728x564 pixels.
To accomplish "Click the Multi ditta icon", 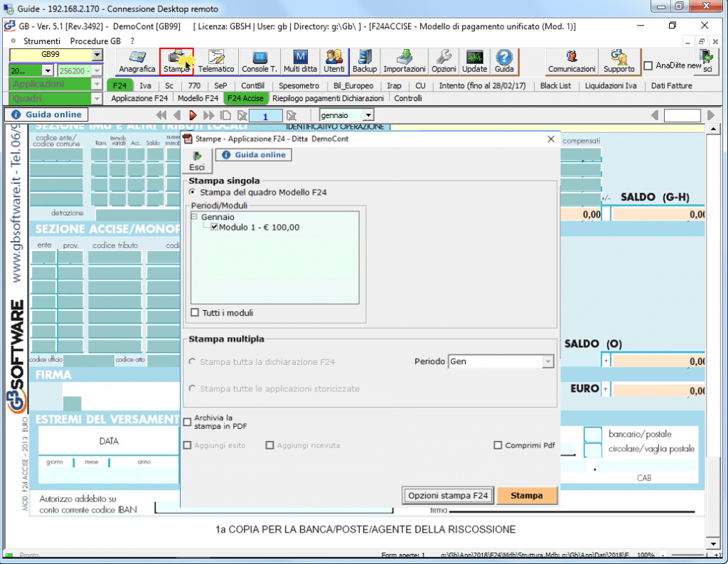I will [300, 62].
